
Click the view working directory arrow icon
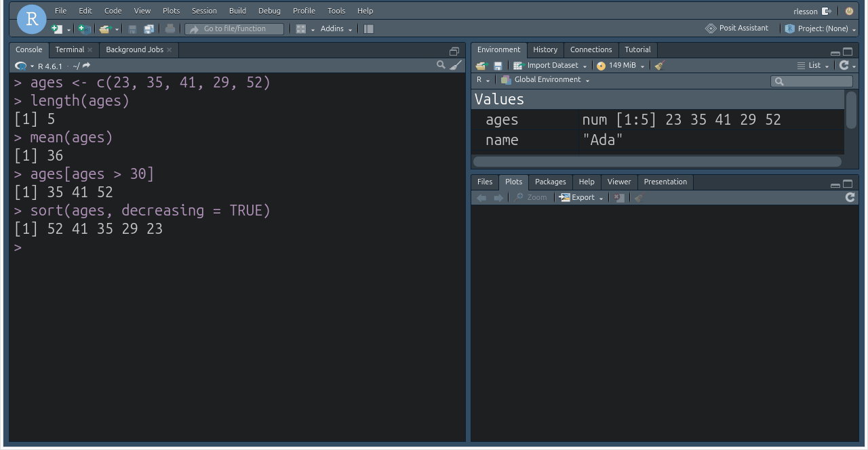[x=86, y=66]
